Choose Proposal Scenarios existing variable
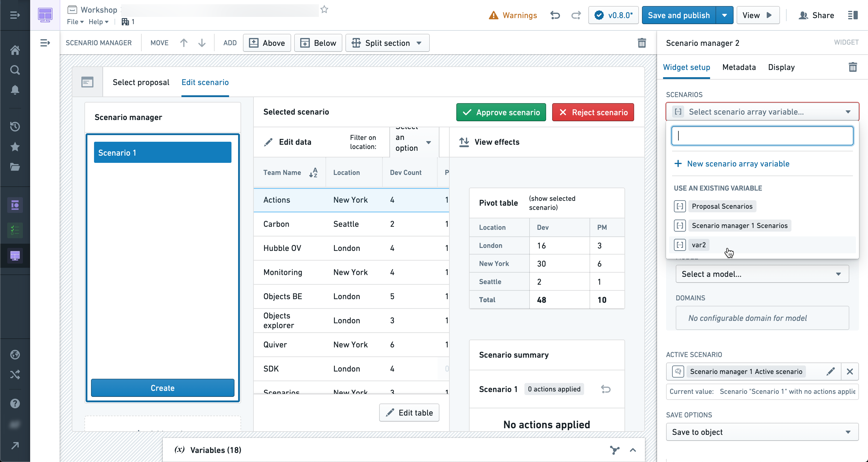 [x=762, y=206]
